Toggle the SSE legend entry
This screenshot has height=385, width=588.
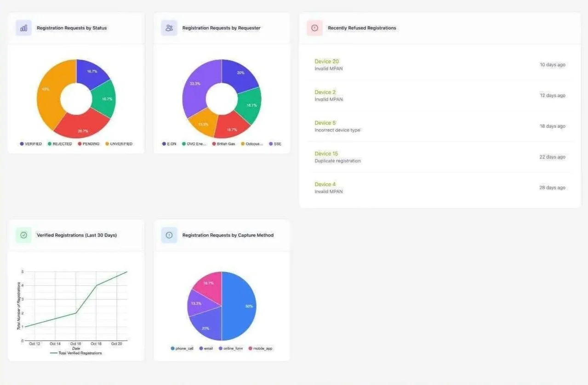[x=275, y=144]
